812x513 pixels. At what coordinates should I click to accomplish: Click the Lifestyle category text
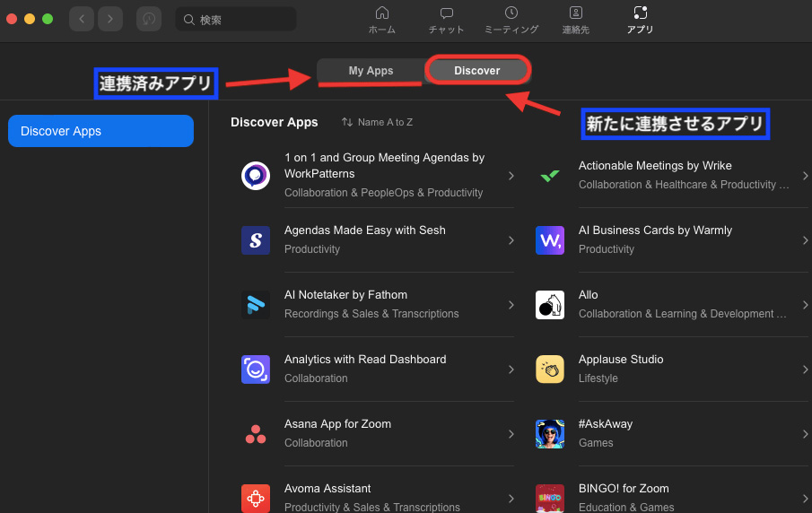tap(598, 378)
